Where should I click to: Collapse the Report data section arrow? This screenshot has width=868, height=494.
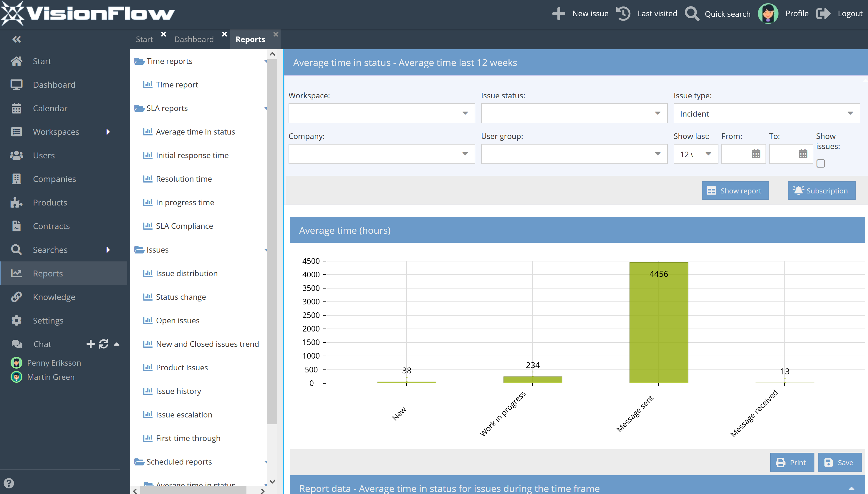(851, 488)
